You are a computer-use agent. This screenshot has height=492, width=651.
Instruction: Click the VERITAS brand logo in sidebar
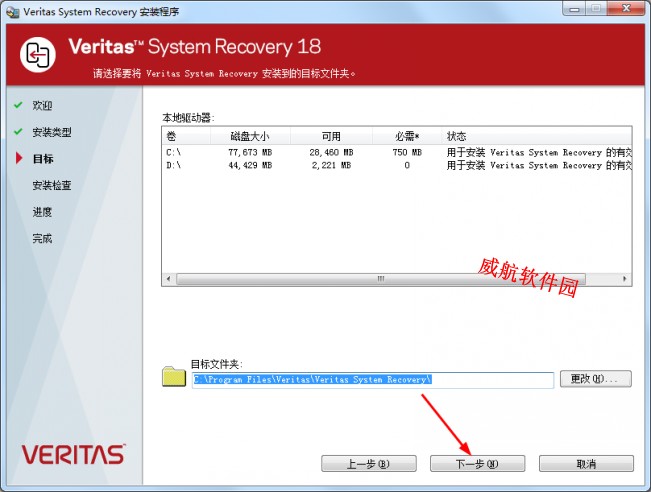click(x=73, y=454)
